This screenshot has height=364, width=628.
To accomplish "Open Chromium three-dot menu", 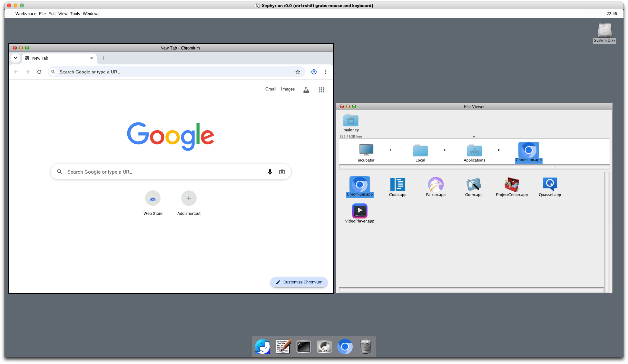I will coord(326,72).
